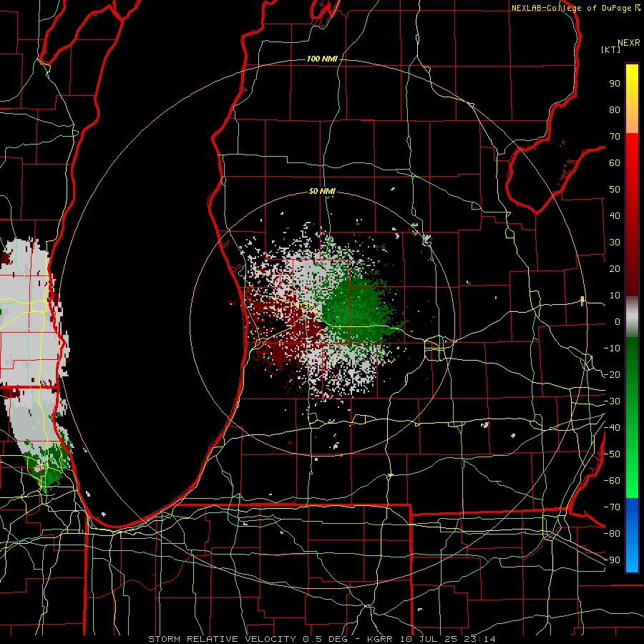Click the -90 value on the color scale

(612, 560)
